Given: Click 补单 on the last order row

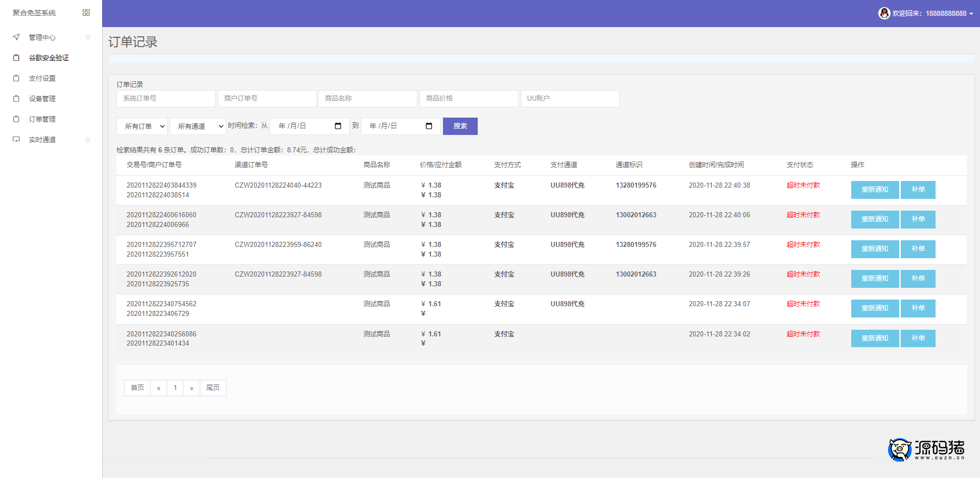Looking at the screenshot, I should pyautogui.click(x=918, y=338).
